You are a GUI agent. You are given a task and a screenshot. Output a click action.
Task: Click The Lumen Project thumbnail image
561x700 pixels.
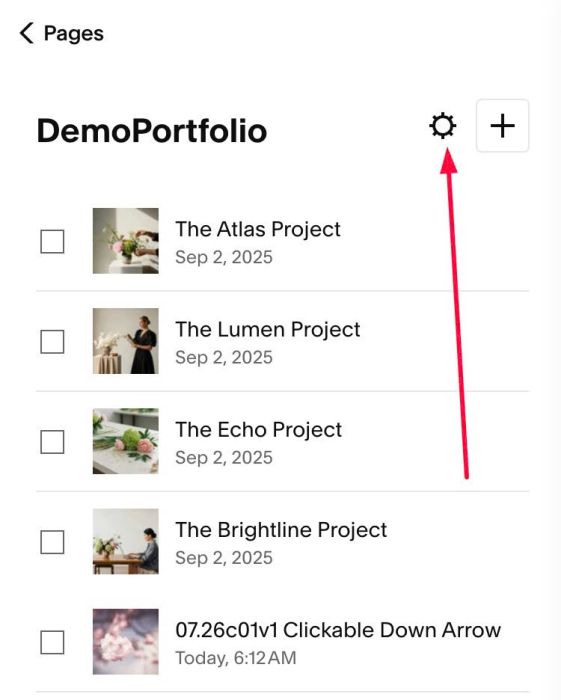(x=125, y=341)
